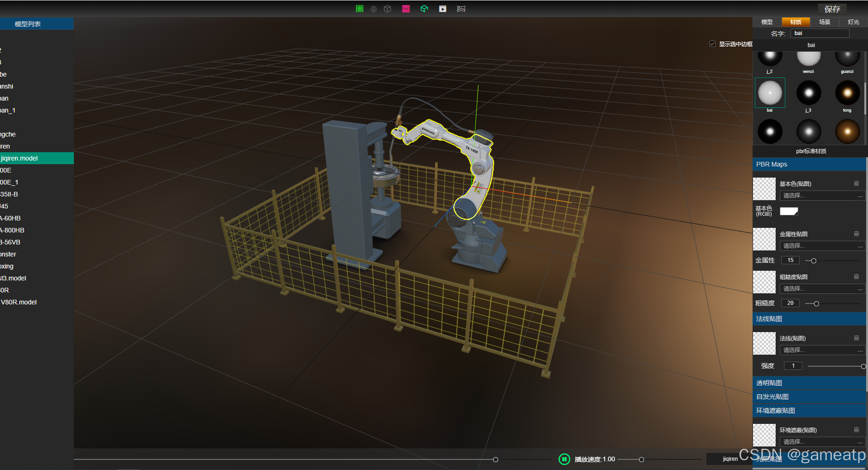Image resolution: width=868 pixels, height=470 pixels.
Task: Switch to the 灯光 tab
Action: pyautogui.click(x=852, y=22)
